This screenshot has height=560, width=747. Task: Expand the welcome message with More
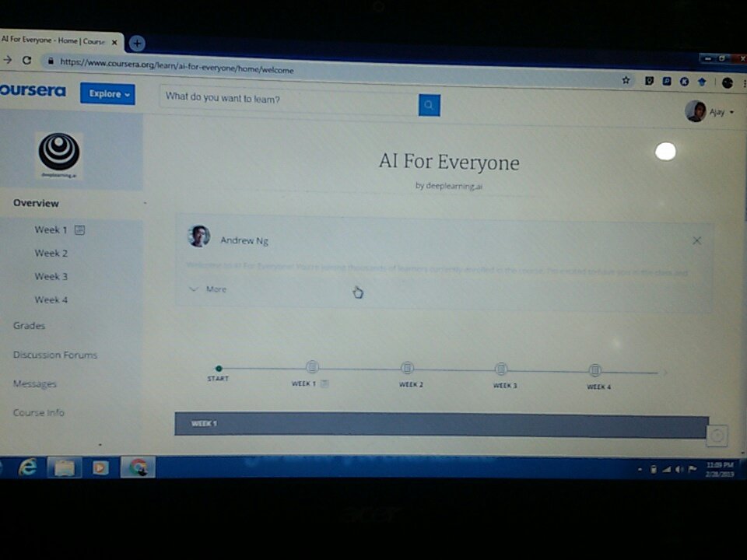tap(209, 289)
